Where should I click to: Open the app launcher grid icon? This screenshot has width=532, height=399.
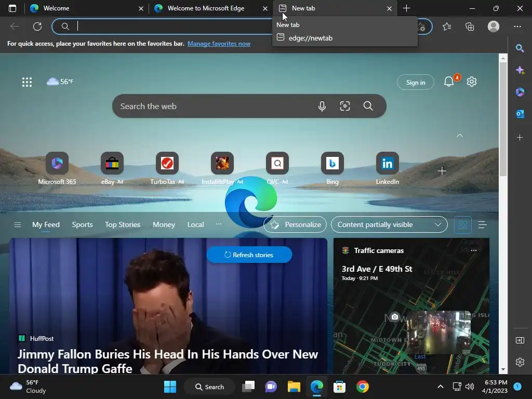(x=27, y=82)
